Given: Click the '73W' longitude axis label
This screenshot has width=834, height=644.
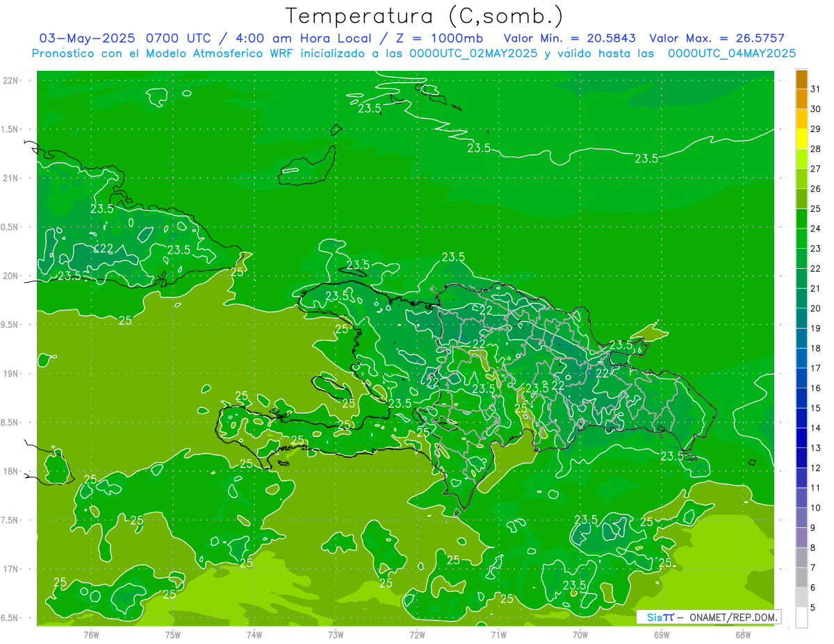Looking at the screenshot, I should 336,635.
